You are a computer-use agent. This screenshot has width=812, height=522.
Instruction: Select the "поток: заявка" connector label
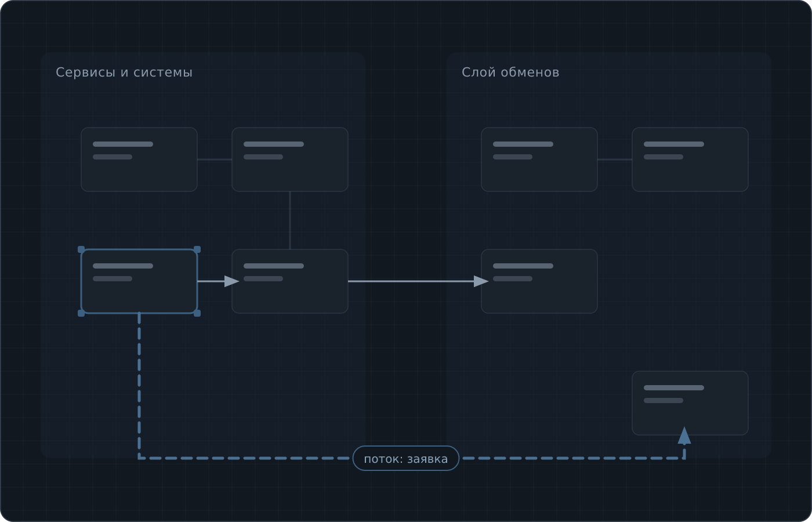(x=406, y=458)
